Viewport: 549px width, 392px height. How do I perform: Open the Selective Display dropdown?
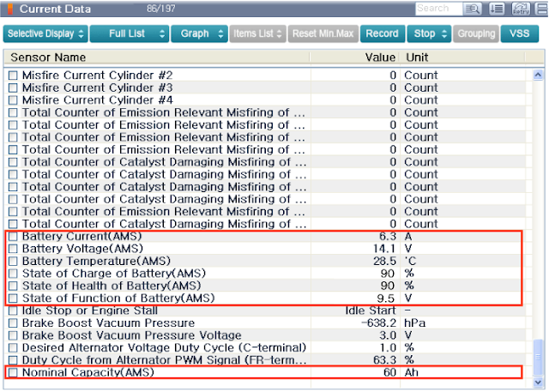pyautogui.click(x=45, y=34)
